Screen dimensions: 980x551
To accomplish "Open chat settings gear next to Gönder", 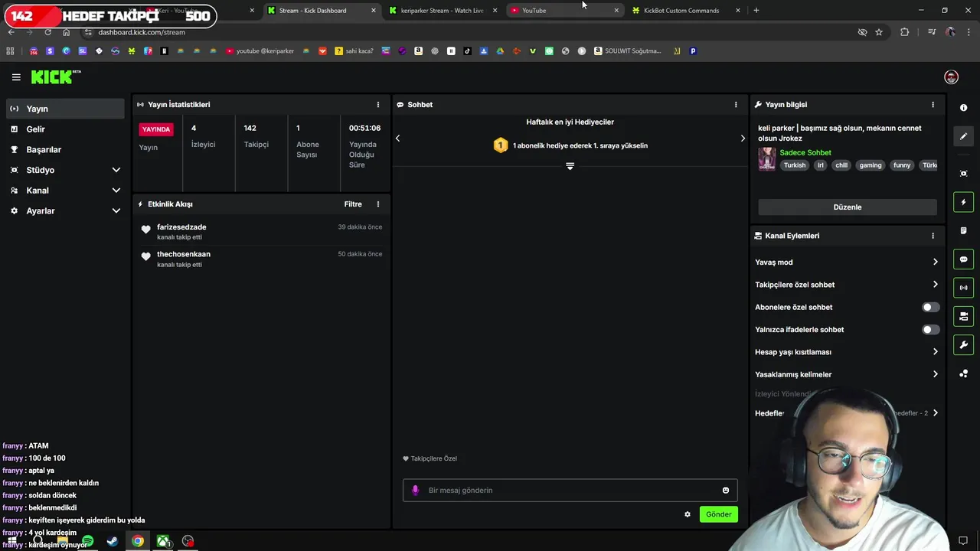I will pos(688,514).
